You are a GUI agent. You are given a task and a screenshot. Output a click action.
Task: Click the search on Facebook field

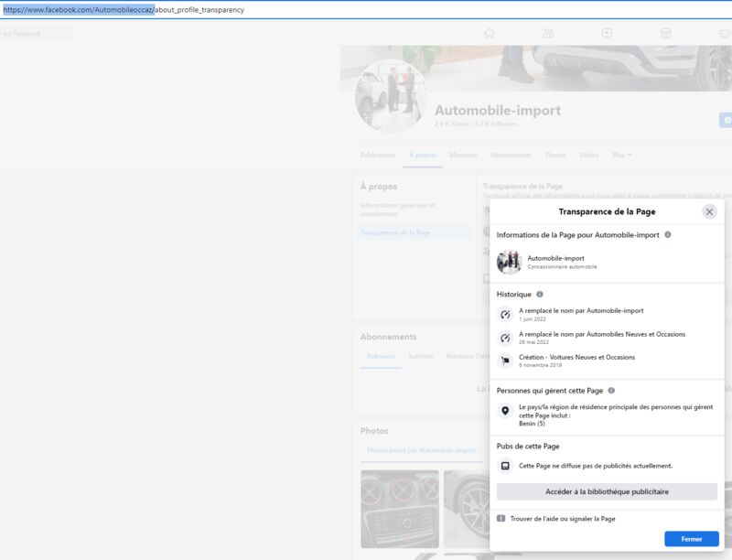click(x=35, y=34)
